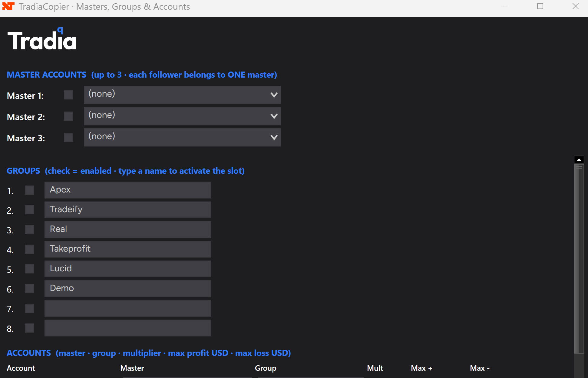Click the Max + column header
The image size is (588, 378).
click(421, 368)
